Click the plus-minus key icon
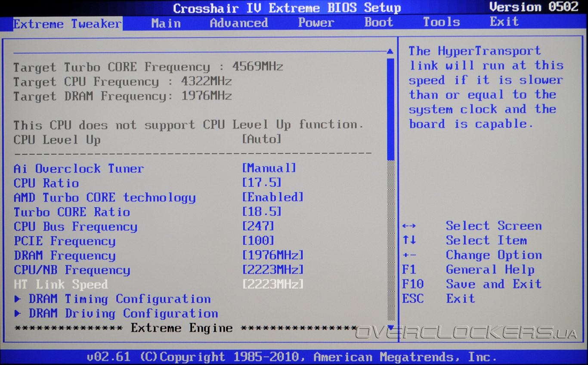The width and height of the screenshot is (588, 365). click(x=409, y=255)
